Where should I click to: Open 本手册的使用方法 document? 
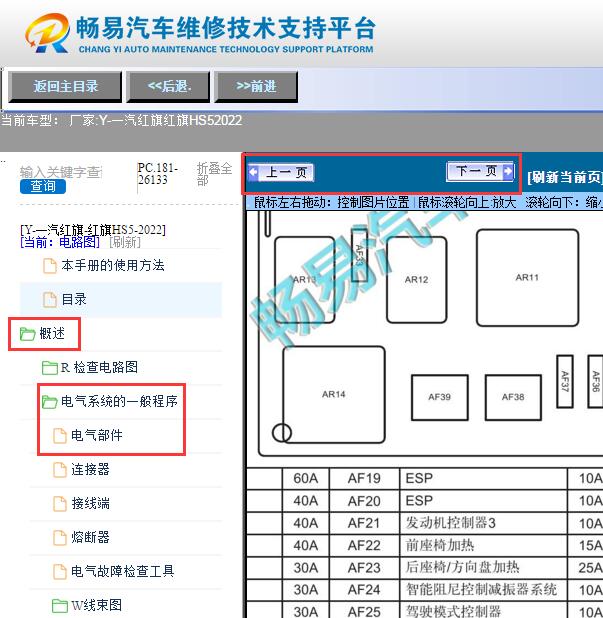click(x=113, y=265)
